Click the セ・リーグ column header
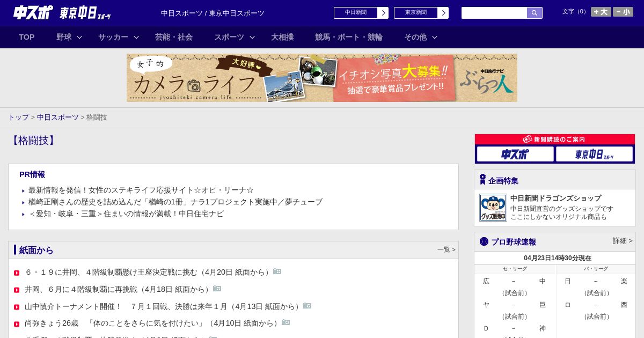This screenshot has width=644, height=338. click(515, 269)
